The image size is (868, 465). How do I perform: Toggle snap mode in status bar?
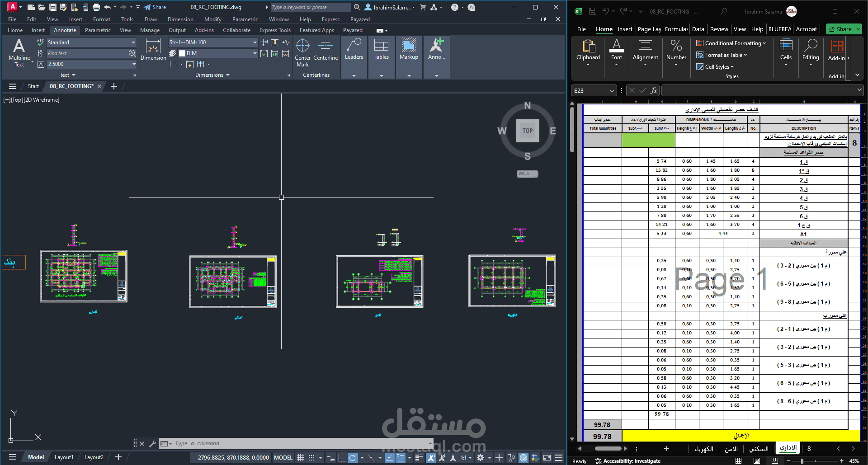[x=311, y=457]
